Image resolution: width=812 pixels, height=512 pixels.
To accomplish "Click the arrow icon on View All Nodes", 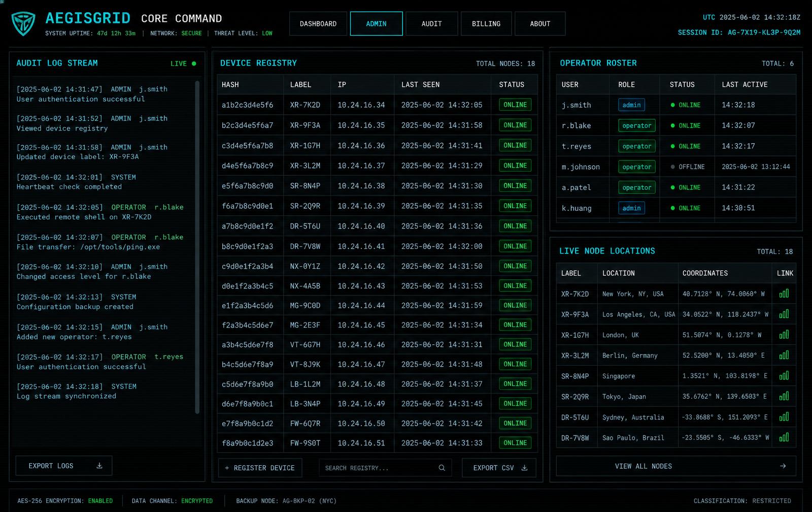I will point(783,466).
